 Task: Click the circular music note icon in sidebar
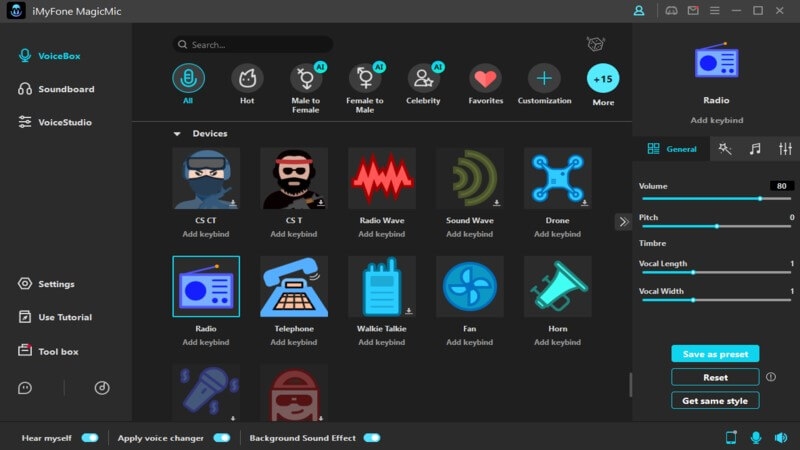(x=102, y=388)
